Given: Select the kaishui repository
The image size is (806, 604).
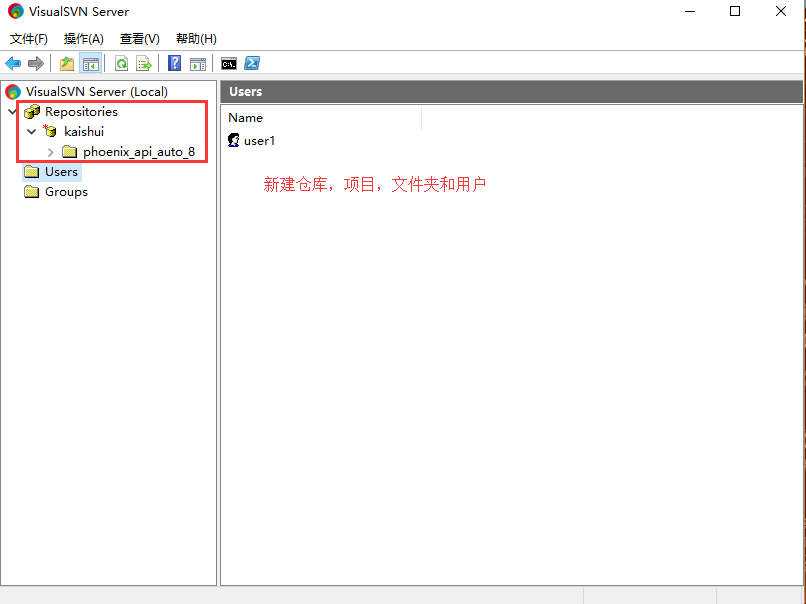Looking at the screenshot, I should [84, 132].
